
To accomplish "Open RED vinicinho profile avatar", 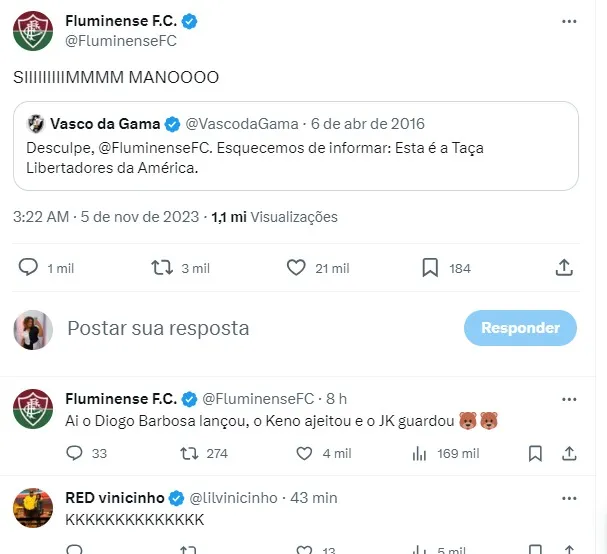I will pos(33,509).
